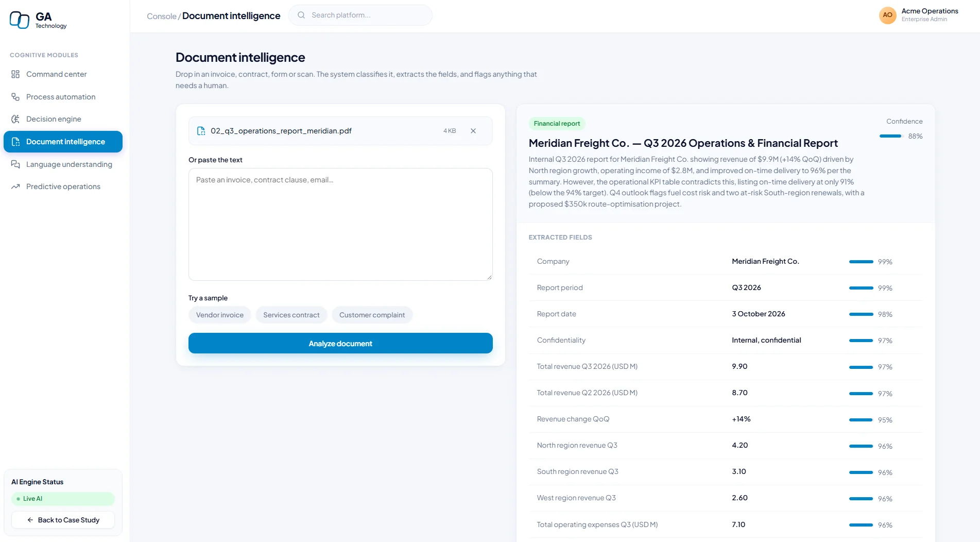Click the +14% revenue change value
Image resolution: width=980 pixels, height=542 pixels.
point(741,419)
